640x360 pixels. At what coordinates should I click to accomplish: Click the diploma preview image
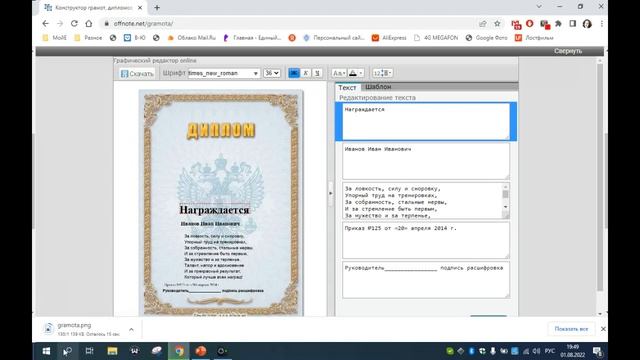pyautogui.click(x=221, y=203)
